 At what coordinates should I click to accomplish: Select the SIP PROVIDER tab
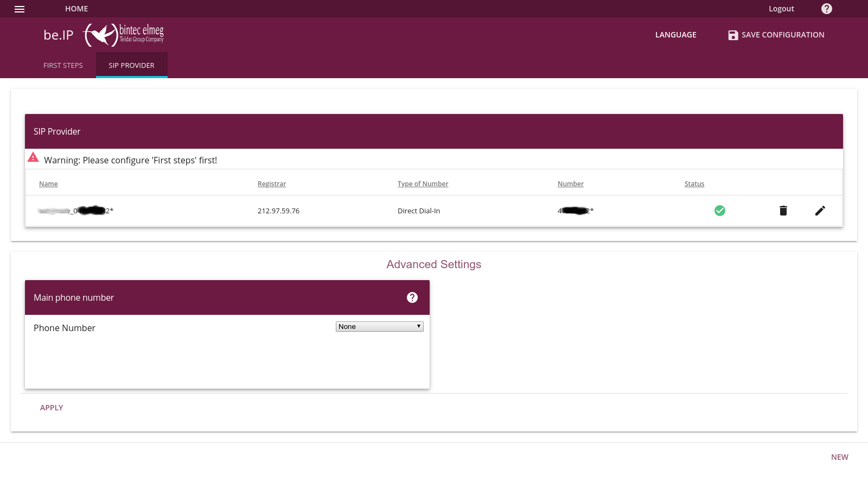click(x=132, y=65)
